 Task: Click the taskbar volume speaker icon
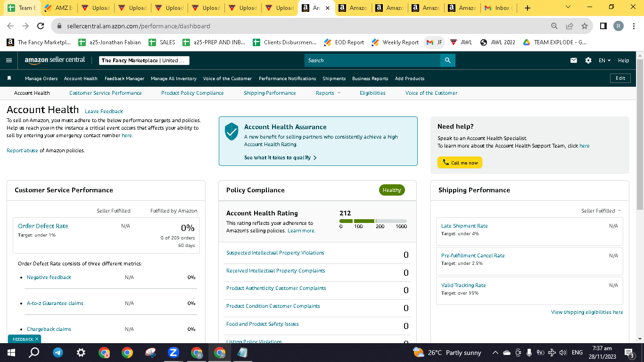(x=562, y=353)
